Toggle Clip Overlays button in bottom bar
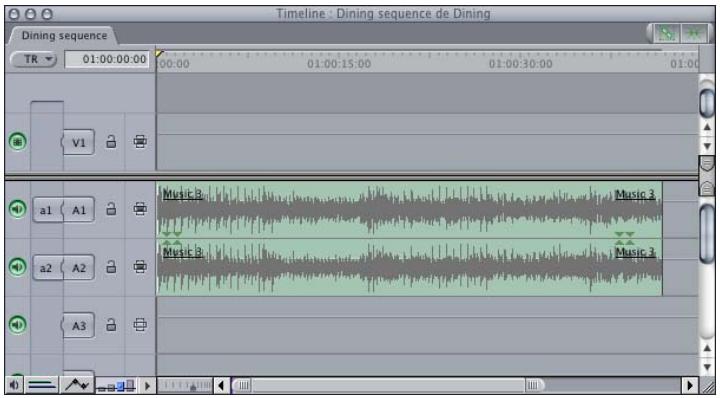The image size is (720, 398). [77, 385]
